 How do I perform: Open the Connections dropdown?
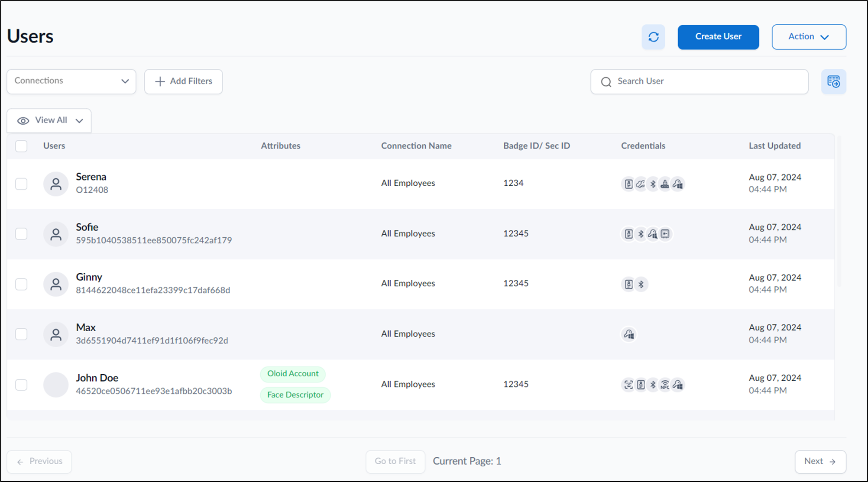(71, 81)
